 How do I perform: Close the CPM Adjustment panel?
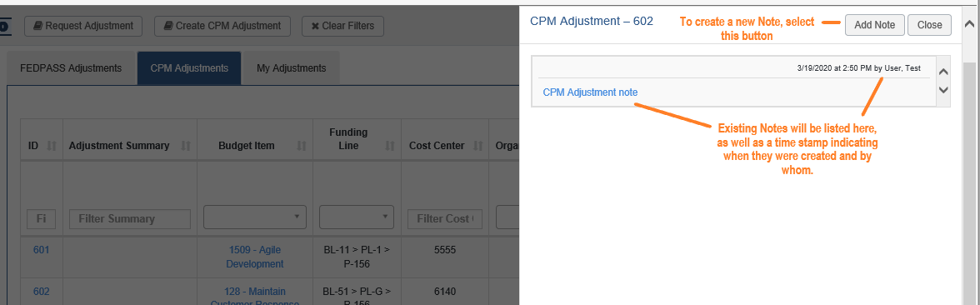click(929, 25)
